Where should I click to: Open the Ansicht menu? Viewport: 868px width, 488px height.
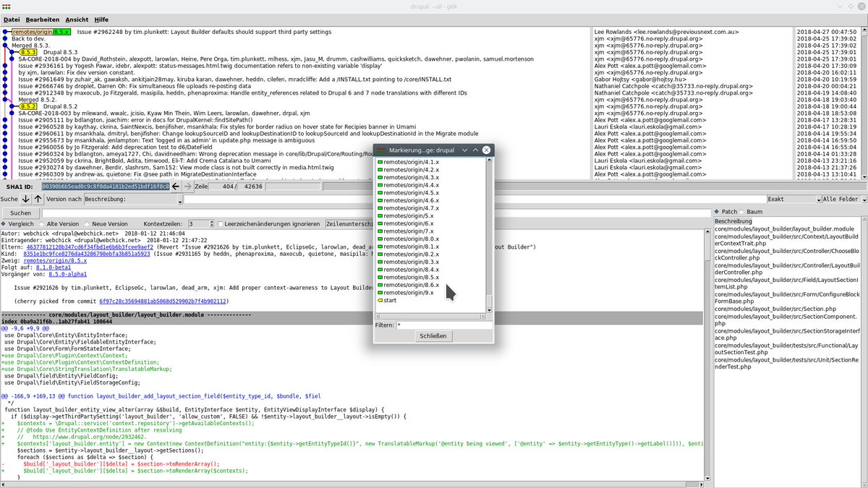[77, 20]
